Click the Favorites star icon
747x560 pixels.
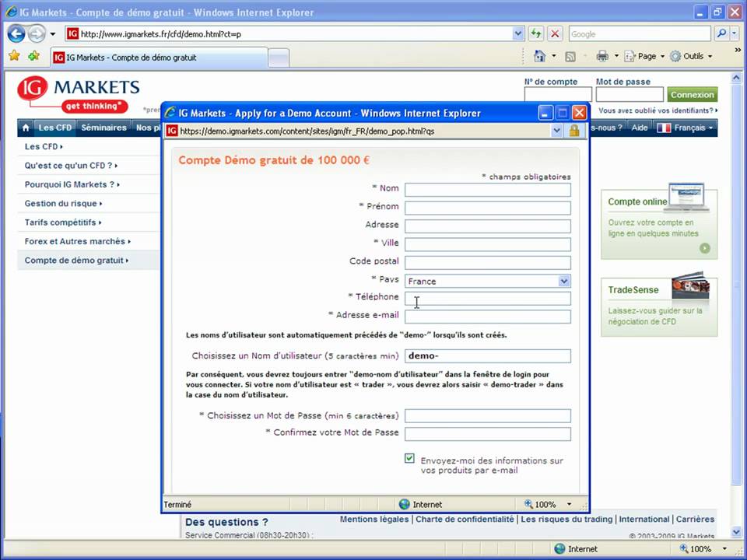14,56
